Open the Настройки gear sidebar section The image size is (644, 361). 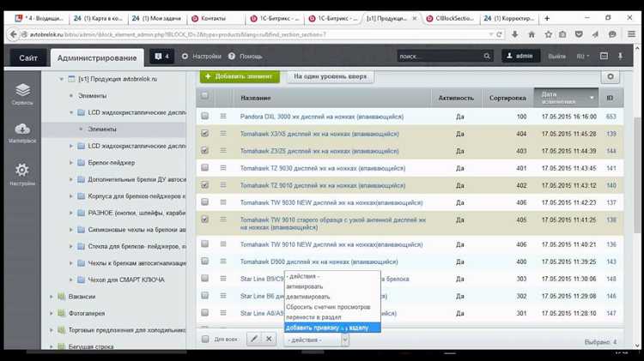coord(22,175)
